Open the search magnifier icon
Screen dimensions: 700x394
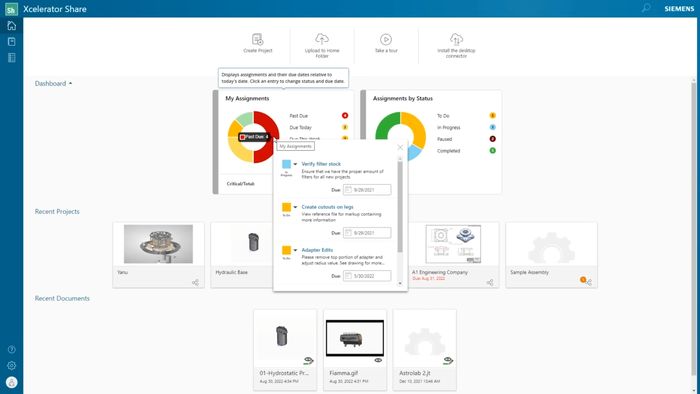tap(646, 8)
